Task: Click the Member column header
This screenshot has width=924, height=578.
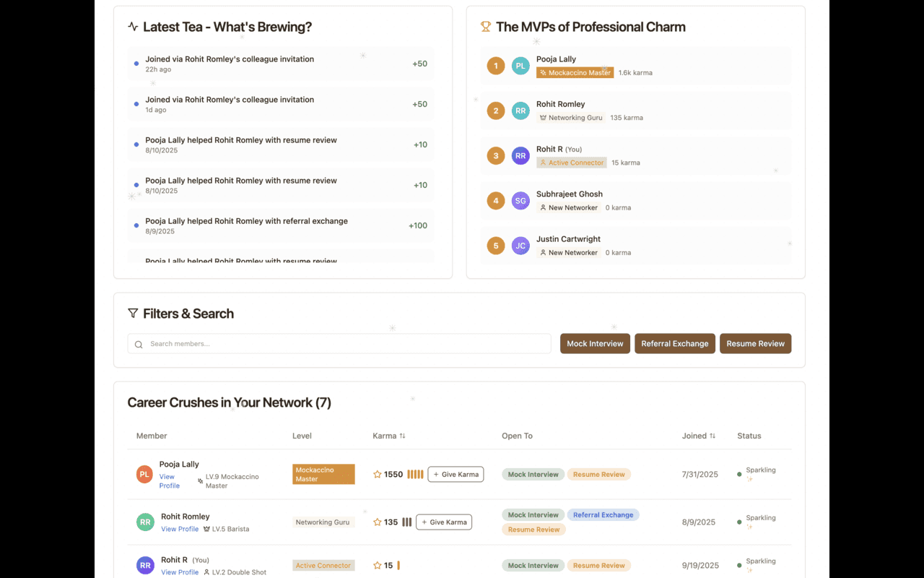Action: [x=152, y=436]
